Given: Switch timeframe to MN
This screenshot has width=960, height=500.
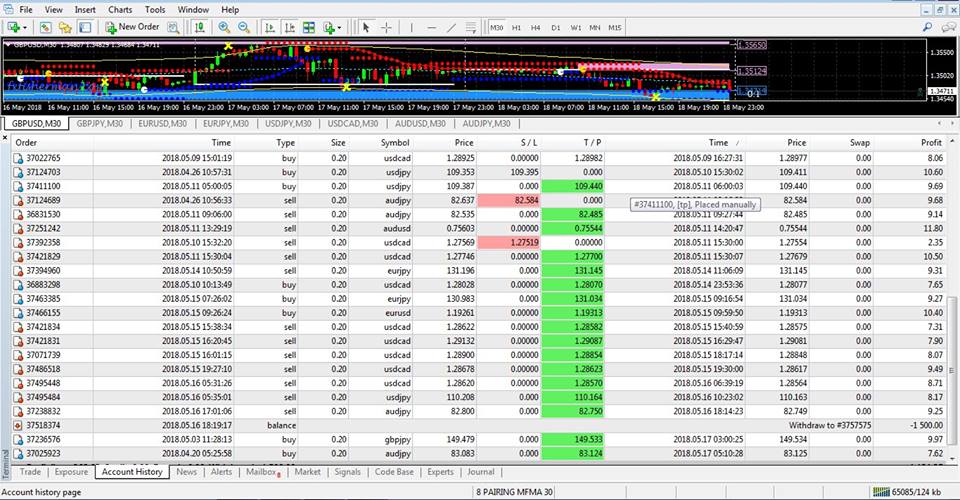Looking at the screenshot, I should tap(594, 28).
